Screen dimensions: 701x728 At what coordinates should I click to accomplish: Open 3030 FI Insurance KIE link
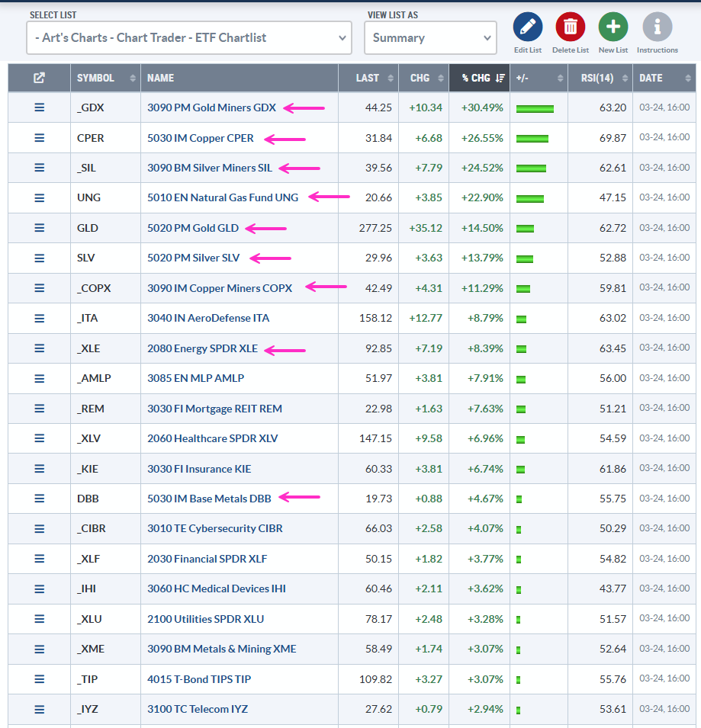[x=199, y=469]
